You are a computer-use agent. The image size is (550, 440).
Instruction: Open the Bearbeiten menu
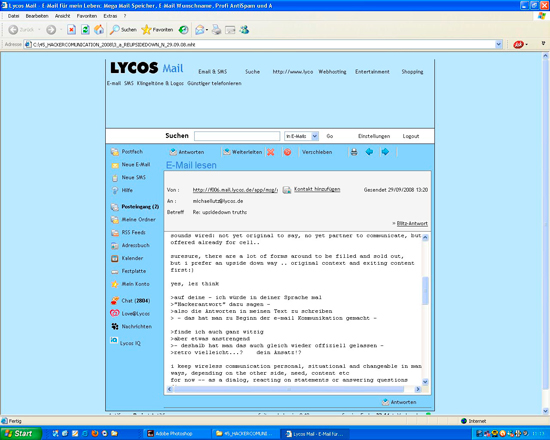click(36, 16)
